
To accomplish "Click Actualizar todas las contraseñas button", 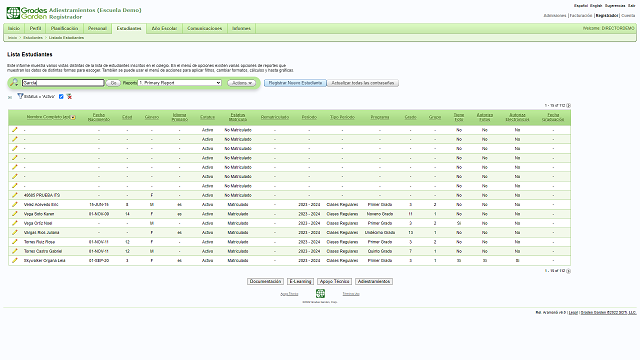I will (363, 83).
